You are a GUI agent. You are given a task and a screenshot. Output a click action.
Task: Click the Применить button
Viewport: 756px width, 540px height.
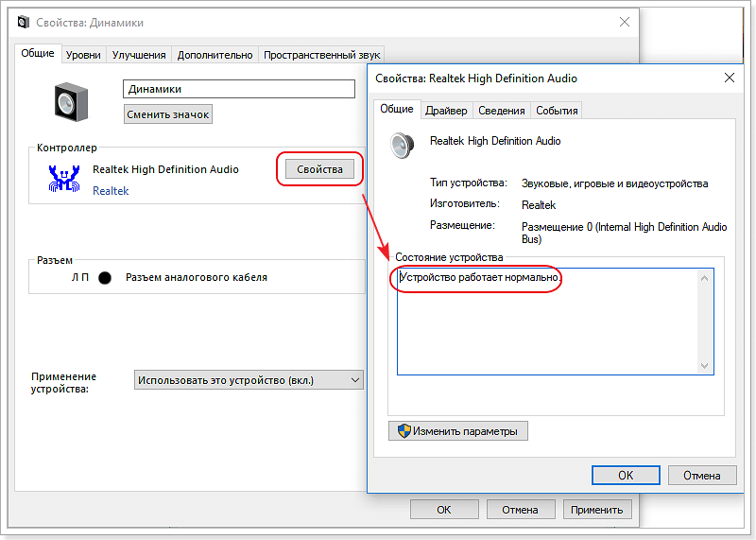click(x=597, y=510)
